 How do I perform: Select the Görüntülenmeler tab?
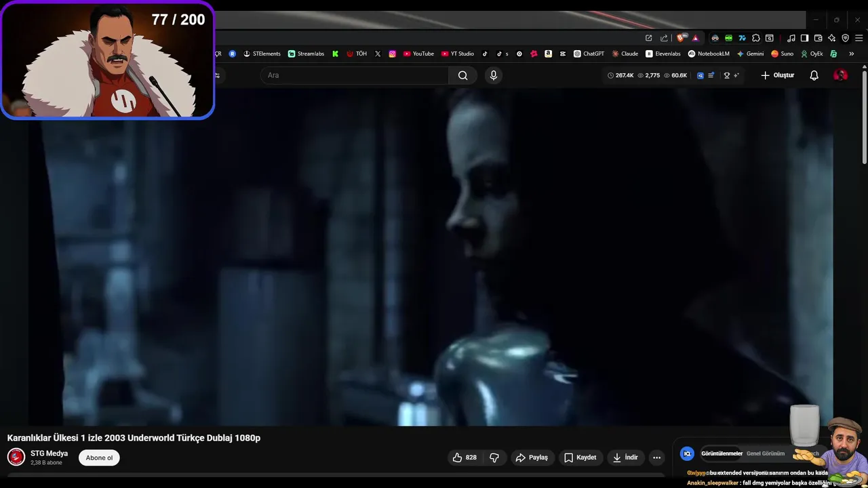[x=722, y=453]
